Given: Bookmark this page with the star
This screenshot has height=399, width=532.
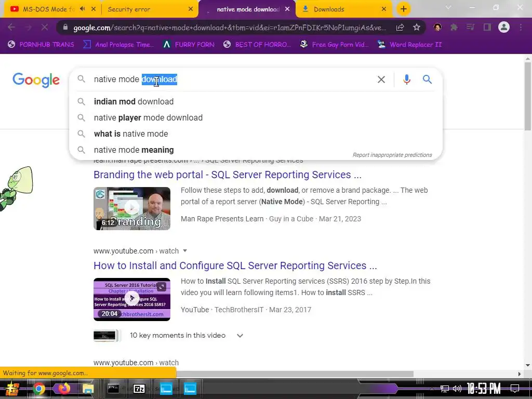Looking at the screenshot, I should pyautogui.click(x=417, y=28).
